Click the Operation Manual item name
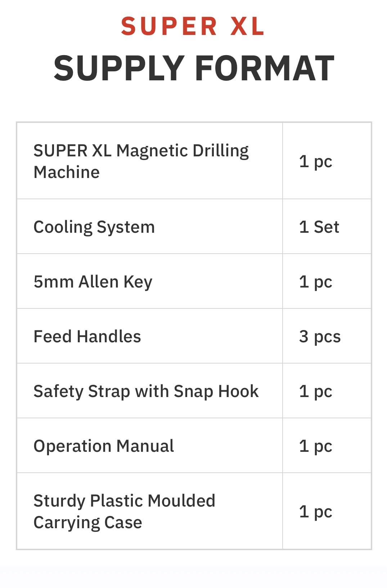 (104, 446)
